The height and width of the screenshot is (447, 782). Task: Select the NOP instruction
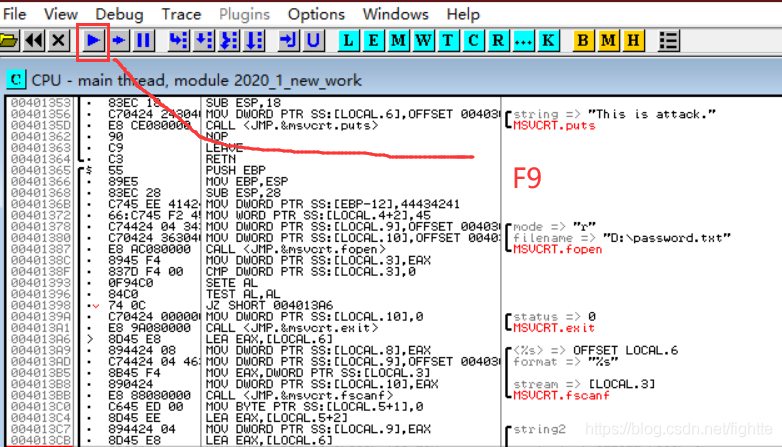(216, 136)
